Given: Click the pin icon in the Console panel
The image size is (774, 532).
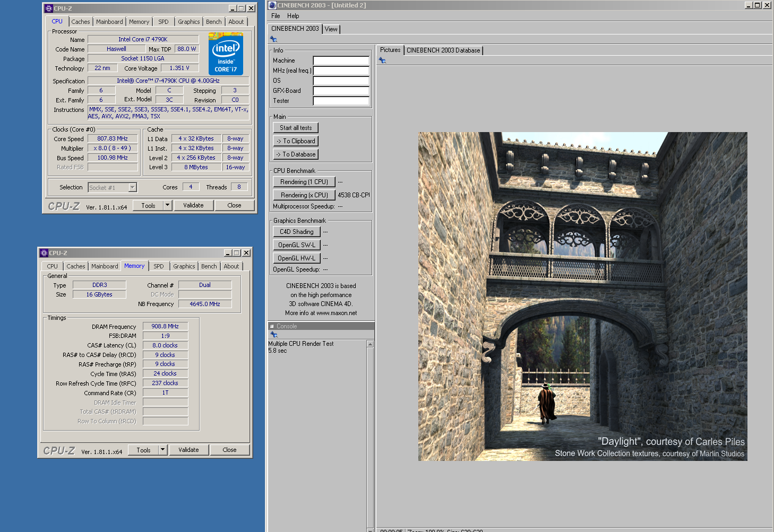Looking at the screenshot, I should [x=274, y=335].
